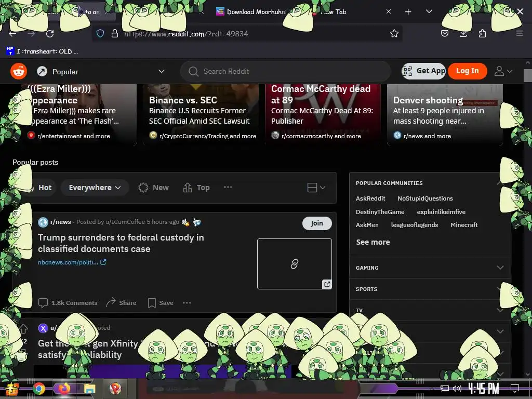Image resolution: width=532 pixels, height=399 pixels.
Task: Open the Minecraft community link
Action: click(x=464, y=225)
